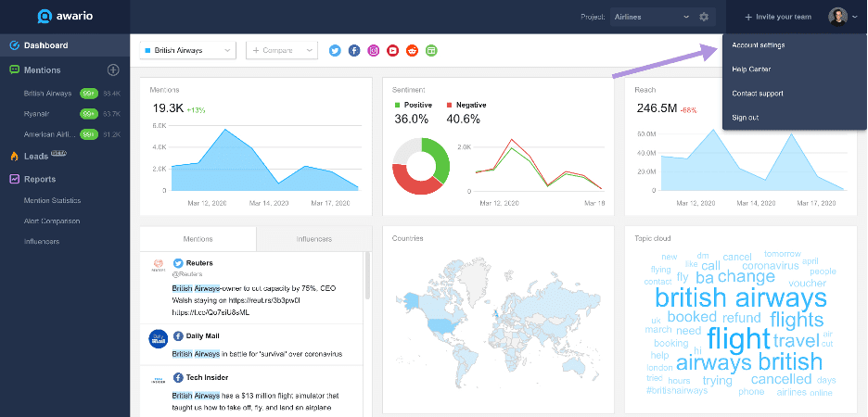This screenshot has width=868, height=417.
Task: Open Mention Statistics report
Action: [x=52, y=201]
